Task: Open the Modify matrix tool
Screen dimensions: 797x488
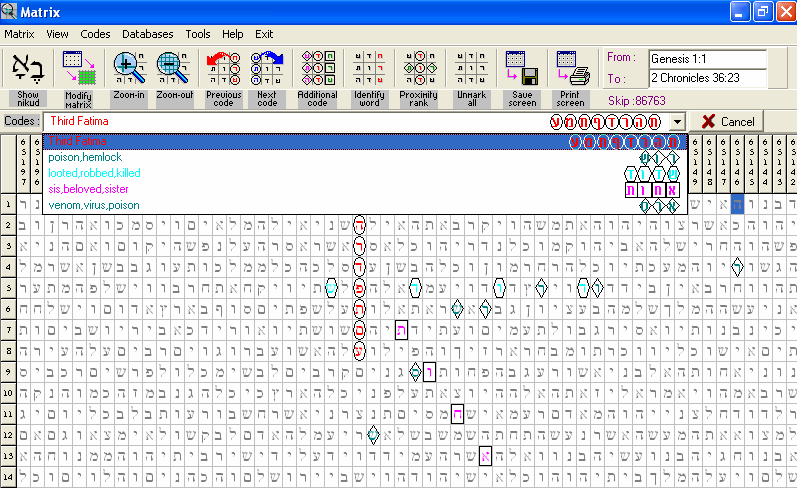Action: pyautogui.click(x=77, y=68)
